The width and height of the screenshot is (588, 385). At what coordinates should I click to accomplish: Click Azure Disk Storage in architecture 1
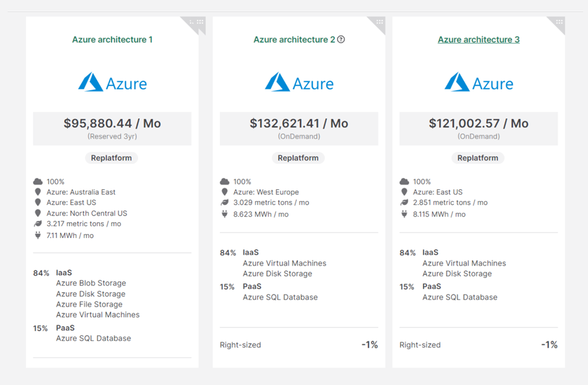pyautogui.click(x=91, y=294)
